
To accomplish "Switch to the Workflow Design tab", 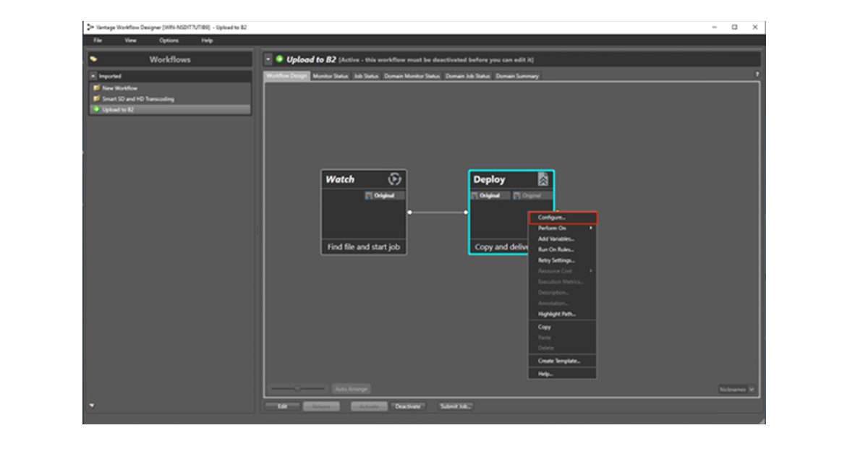I will pyautogui.click(x=287, y=76).
